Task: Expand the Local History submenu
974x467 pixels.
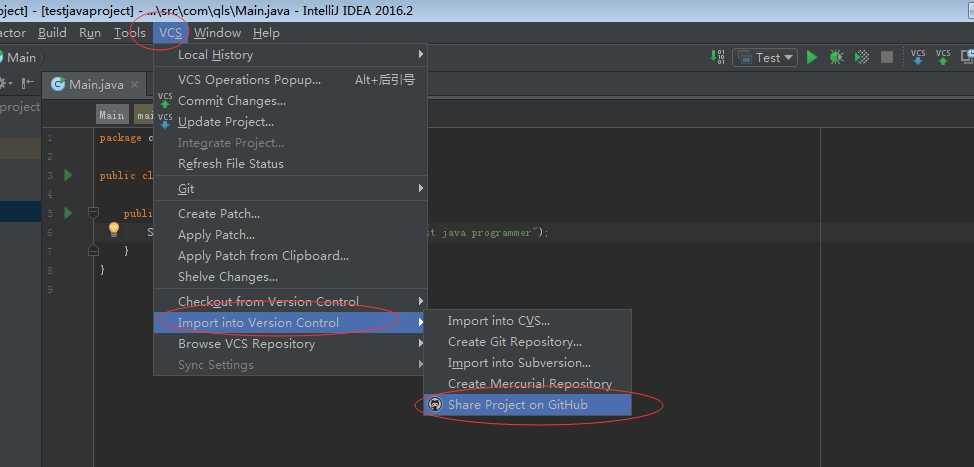Action: coord(291,55)
